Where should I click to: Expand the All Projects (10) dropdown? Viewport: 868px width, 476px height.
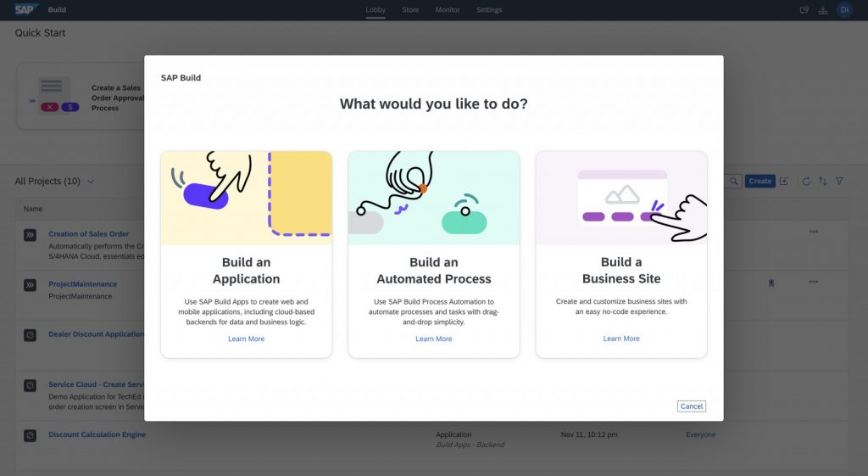click(x=91, y=182)
